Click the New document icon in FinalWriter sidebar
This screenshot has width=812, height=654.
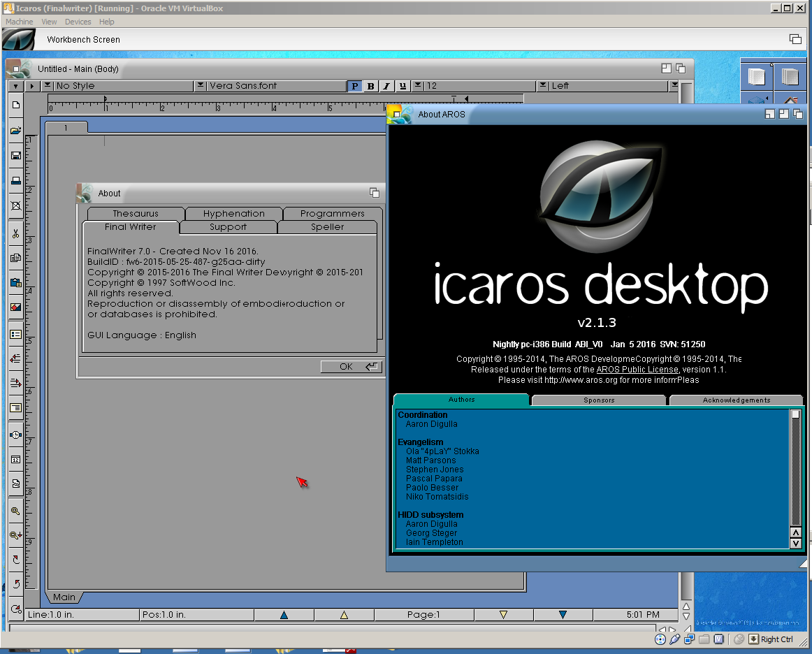click(x=16, y=105)
